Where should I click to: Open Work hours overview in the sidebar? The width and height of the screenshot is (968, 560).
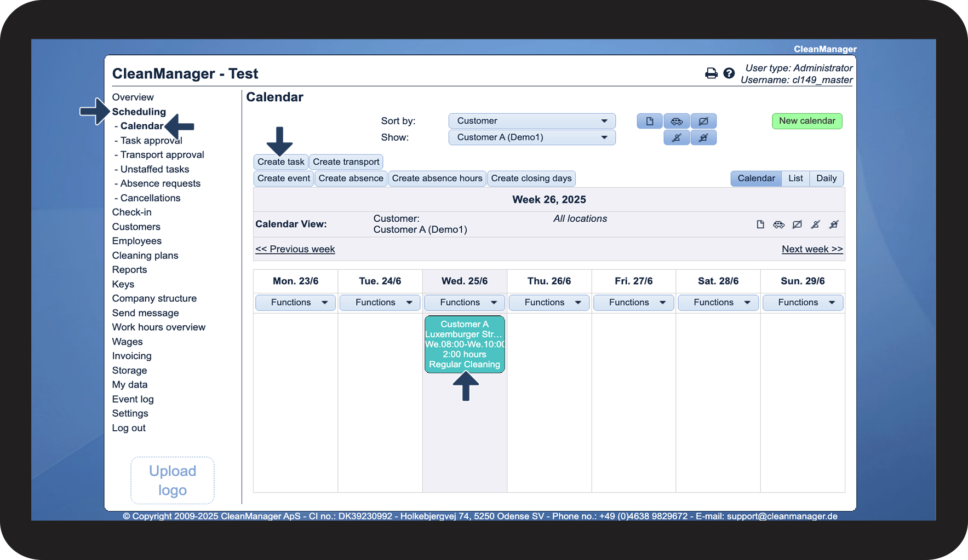[159, 327]
